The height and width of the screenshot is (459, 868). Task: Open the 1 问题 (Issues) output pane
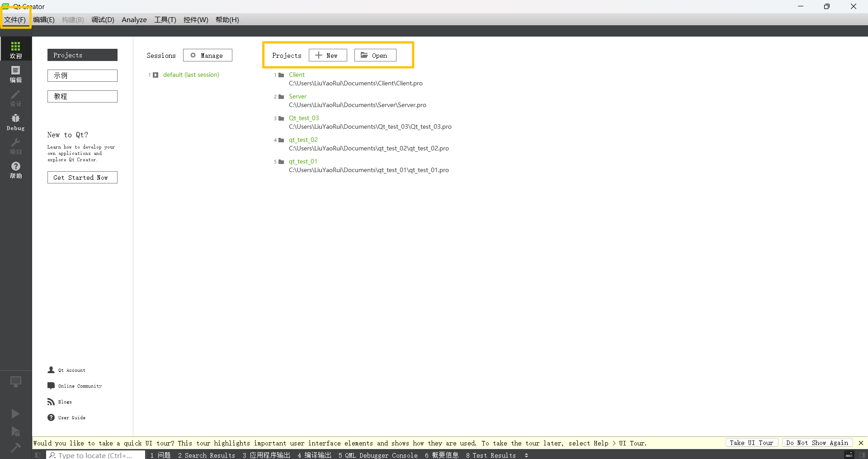click(160, 455)
